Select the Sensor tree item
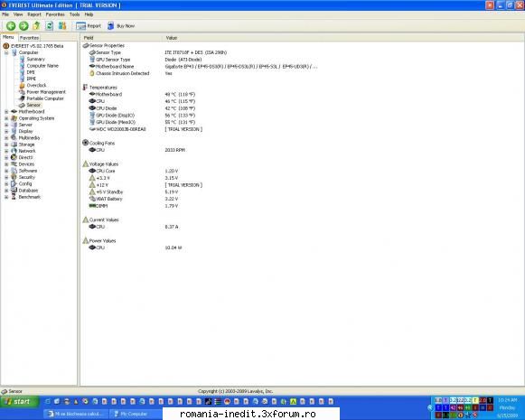This screenshot has width=525, height=420. point(33,105)
